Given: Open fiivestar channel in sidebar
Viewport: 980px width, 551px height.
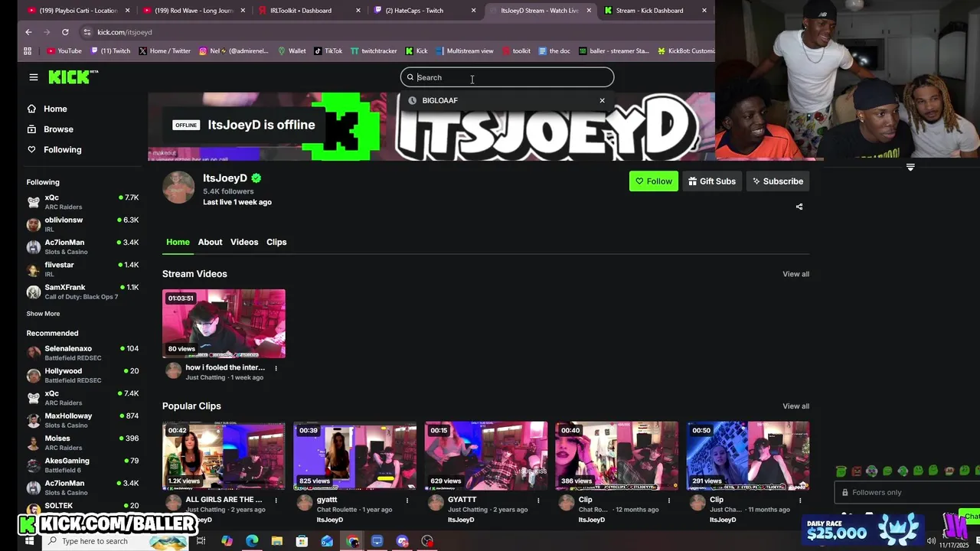Looking at the screenshot, I should tap(83, 269).
